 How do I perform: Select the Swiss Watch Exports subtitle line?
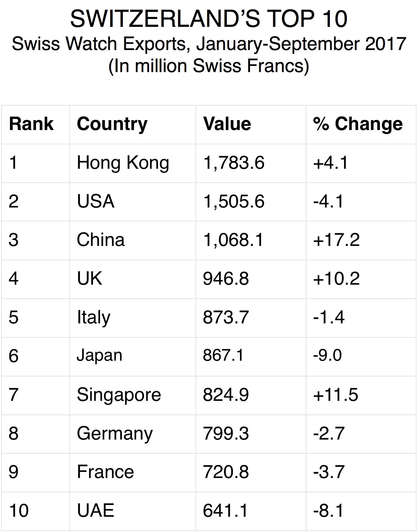(209, 44)
